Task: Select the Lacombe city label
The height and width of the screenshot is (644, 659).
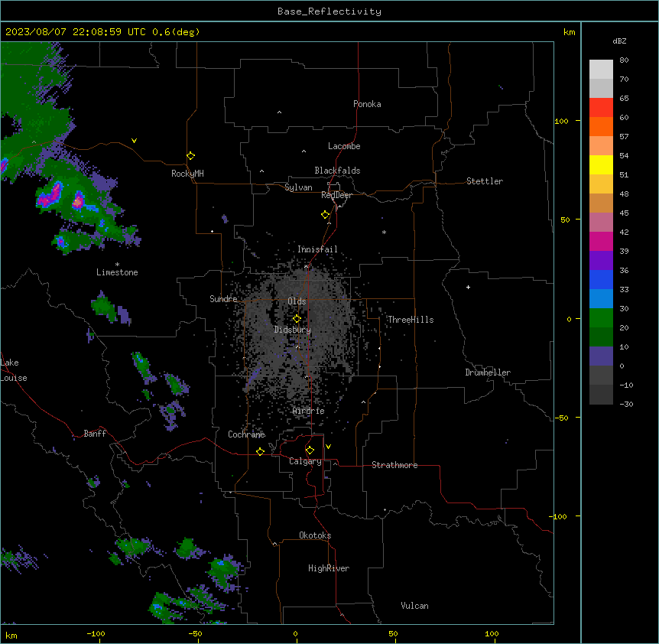Action: (344, 146)
